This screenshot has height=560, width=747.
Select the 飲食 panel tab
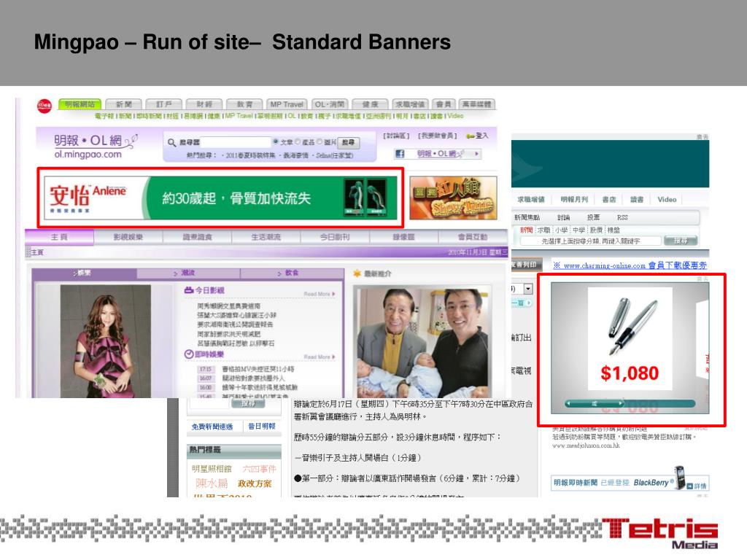tap(292, 273)
